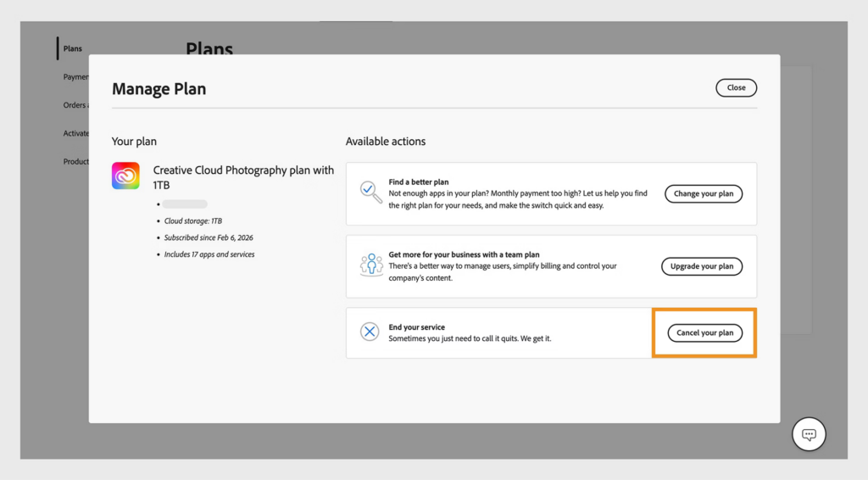Image resolution: width=868 pixels, height=480 pixels.
Task: Close the Manage Plan dialog
Action: tap(737, 87)
